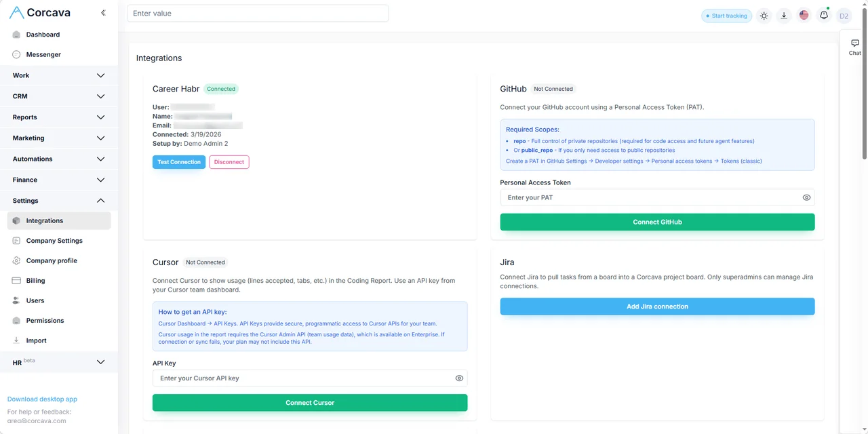
Task: Click the Cursor API Key field
Action: click(310, 378)
